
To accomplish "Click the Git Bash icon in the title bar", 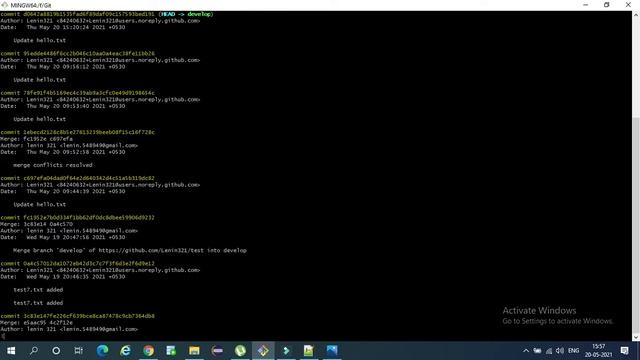I will point(4,5).
